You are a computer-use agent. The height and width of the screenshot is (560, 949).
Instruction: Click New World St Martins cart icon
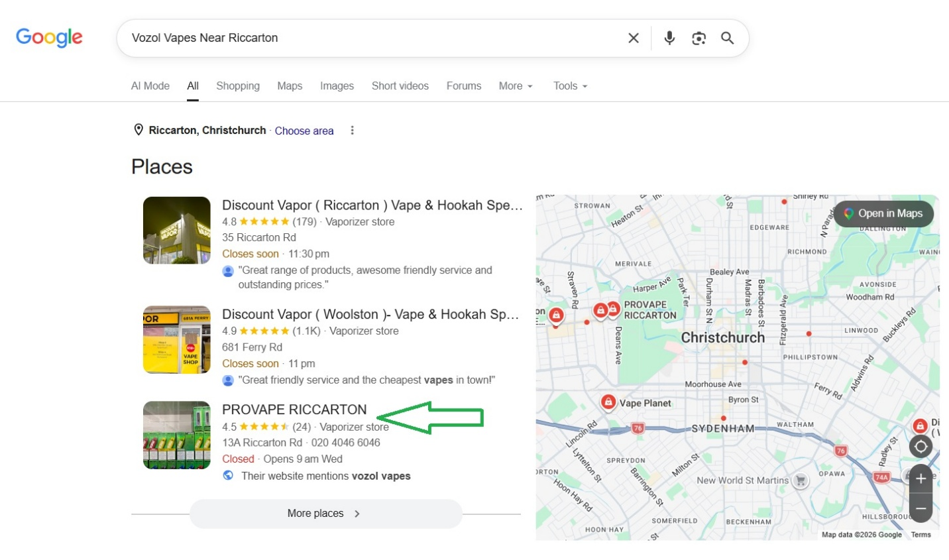[x=801, y=480]
